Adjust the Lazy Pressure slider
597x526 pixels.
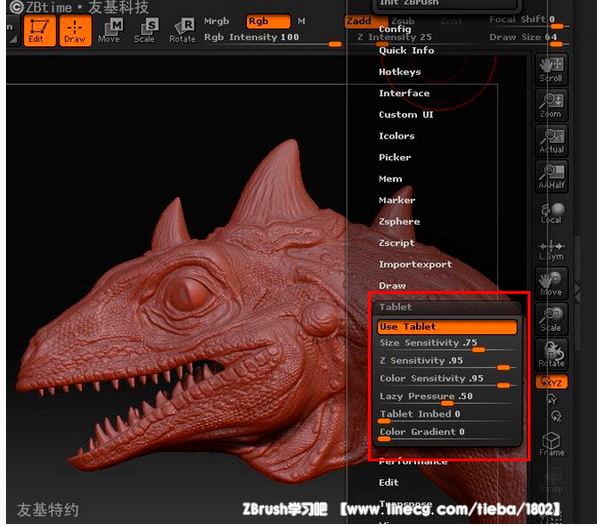(447, 399)
